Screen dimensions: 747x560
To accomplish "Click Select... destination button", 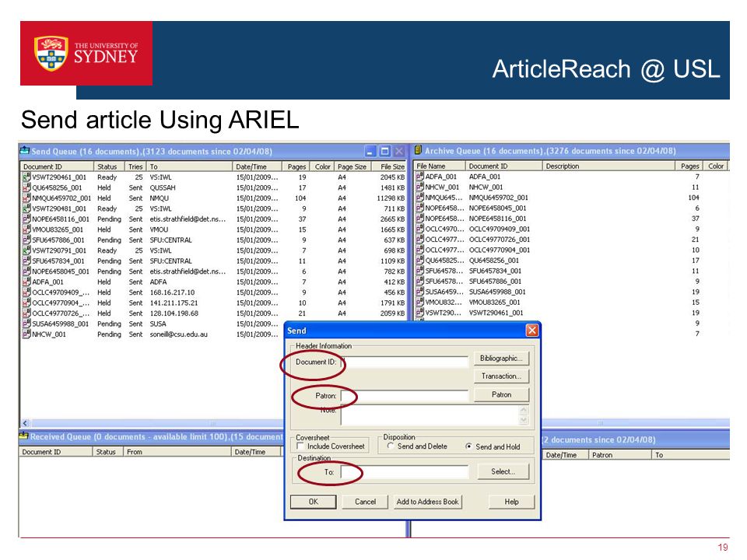I will coord(503,471).
